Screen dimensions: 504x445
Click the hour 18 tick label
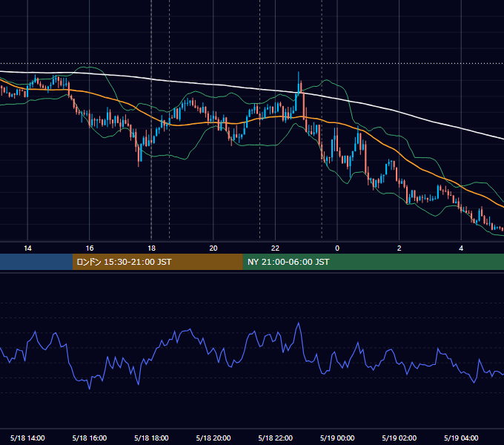click(x=151, y=248)
